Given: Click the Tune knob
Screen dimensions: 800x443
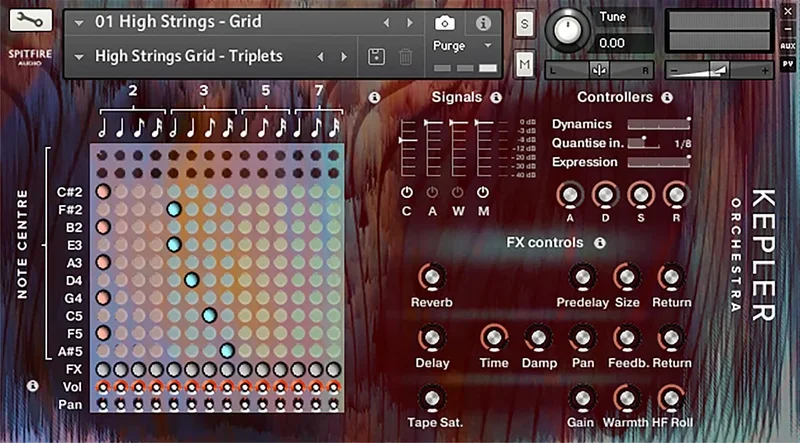Looking at the screenshot, I should (x=567, y=30).
